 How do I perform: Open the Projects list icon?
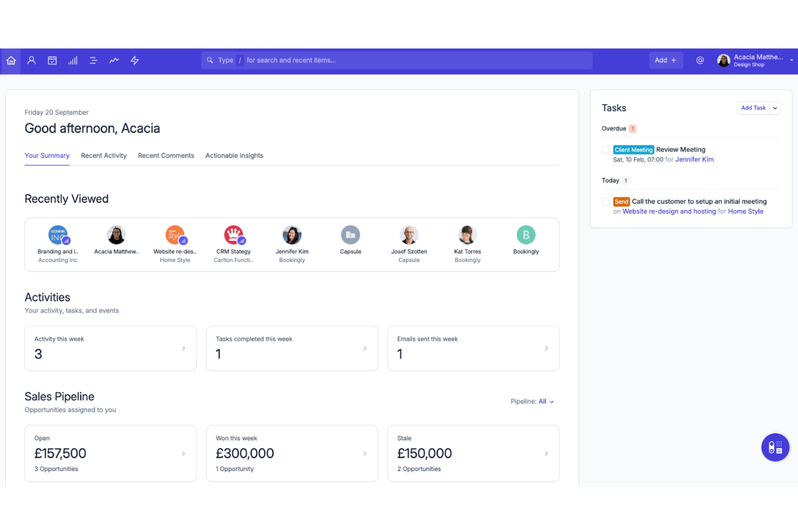[x=93, y=60]
